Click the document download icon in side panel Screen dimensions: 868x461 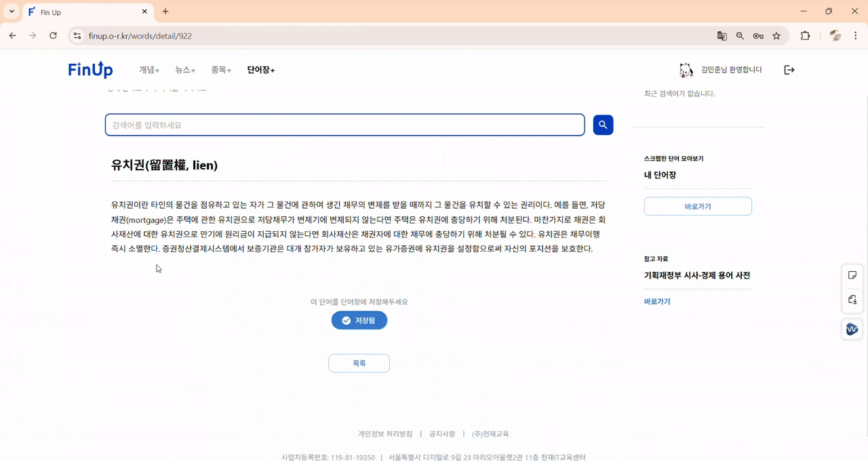[852, 299]
